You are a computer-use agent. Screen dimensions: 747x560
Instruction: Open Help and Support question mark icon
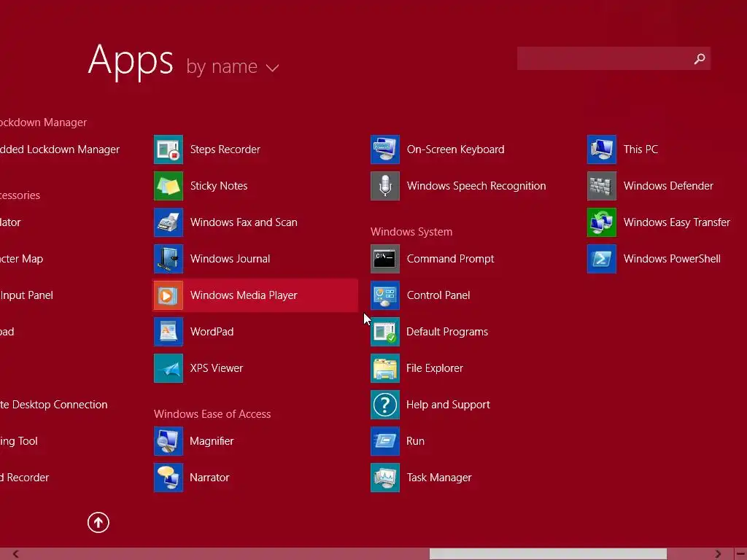tap(385, 405)
